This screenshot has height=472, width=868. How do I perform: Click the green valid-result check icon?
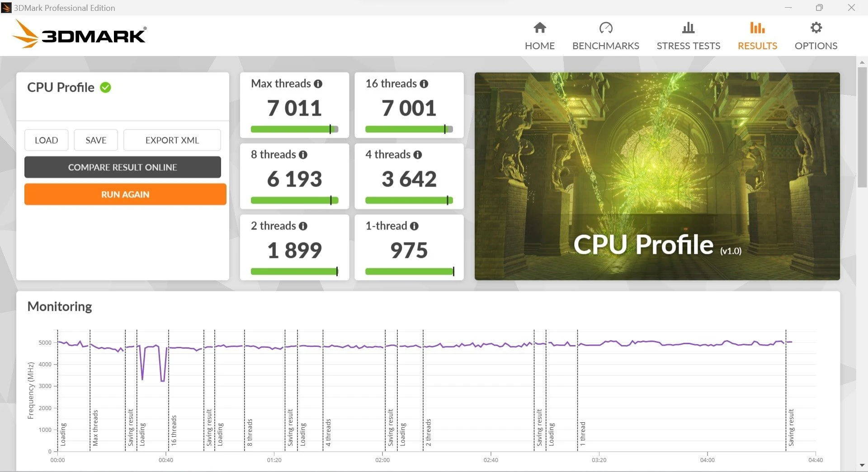click(105, 87)
